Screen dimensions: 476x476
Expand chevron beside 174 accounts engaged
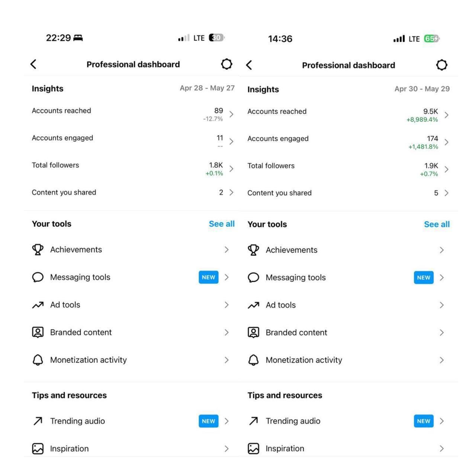click(x=446, y=142)
